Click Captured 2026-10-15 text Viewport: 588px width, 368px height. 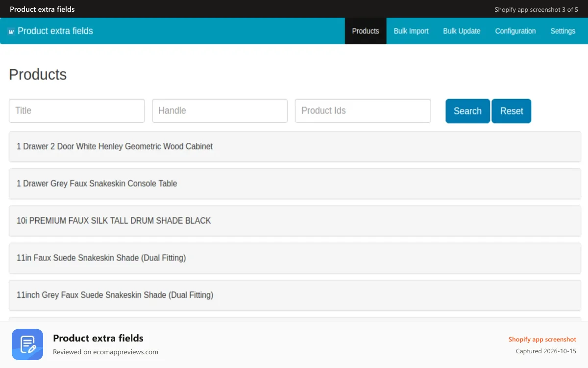(546, 351)
